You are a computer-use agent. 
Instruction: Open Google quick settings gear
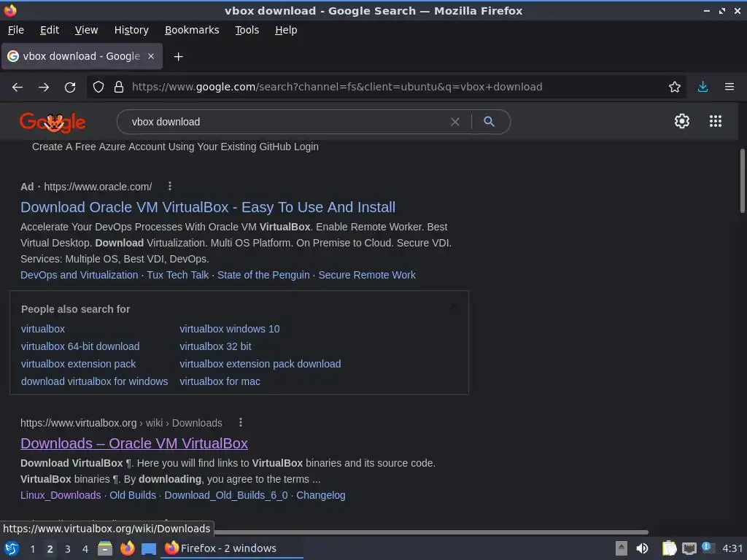tap(682, 121)
